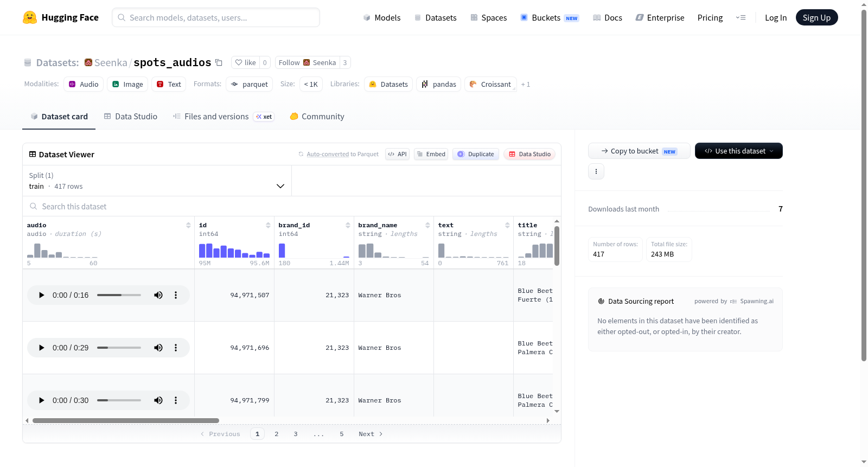Click the Image modality tag

tap(127, 84)
